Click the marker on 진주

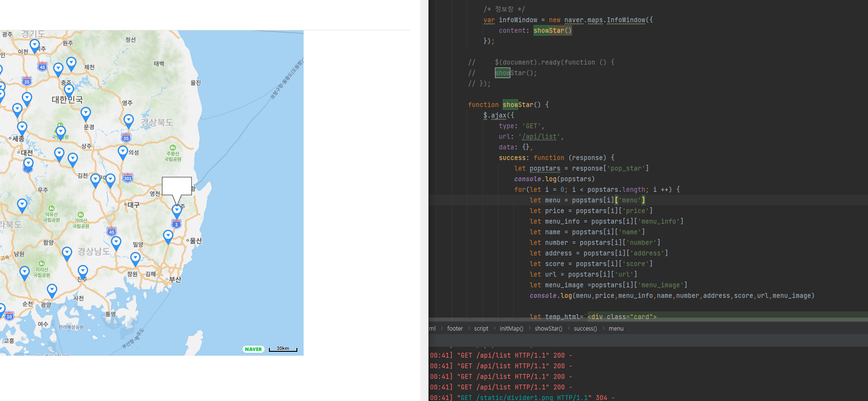coord(83,272)
